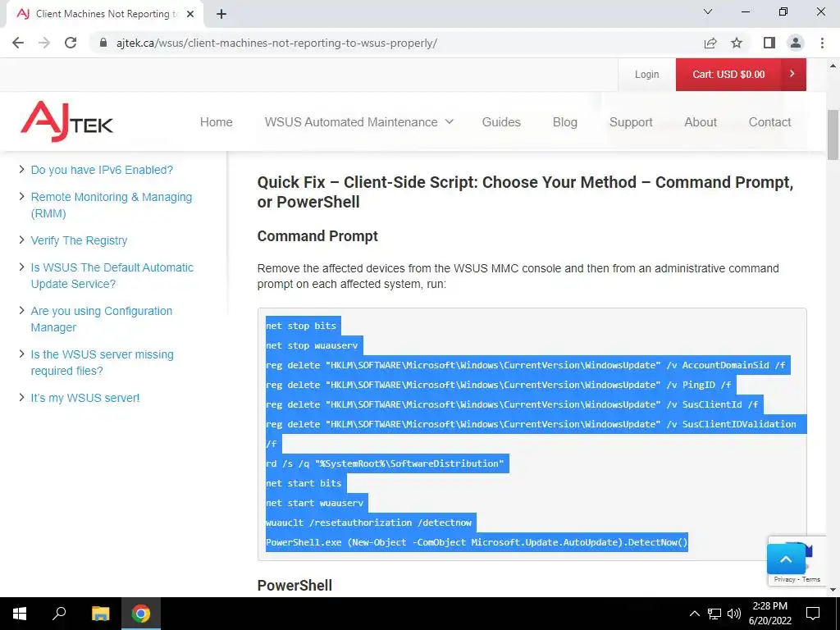The height and width of the screenshot is (630, 840).
Task: Open a new tab with plus button
Action: click(221, 14)
